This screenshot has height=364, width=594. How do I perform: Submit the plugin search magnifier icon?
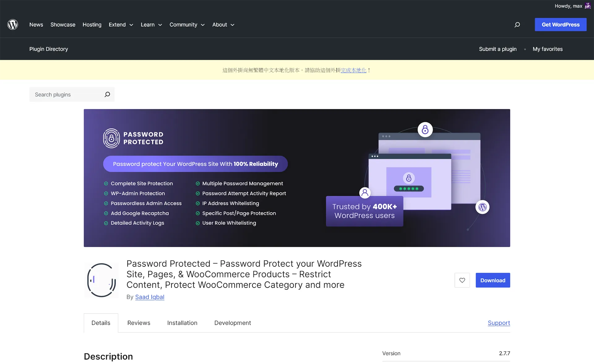click(107, 94)
